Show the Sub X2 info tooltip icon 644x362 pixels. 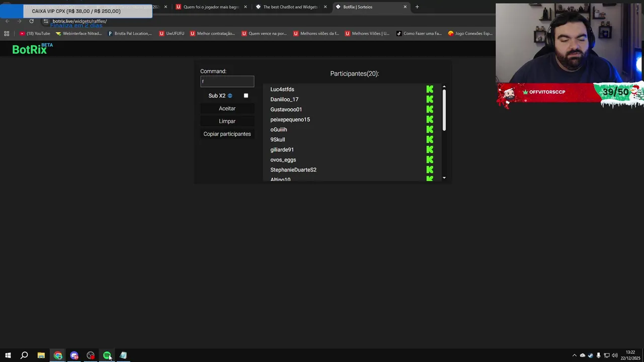(230, 96)
